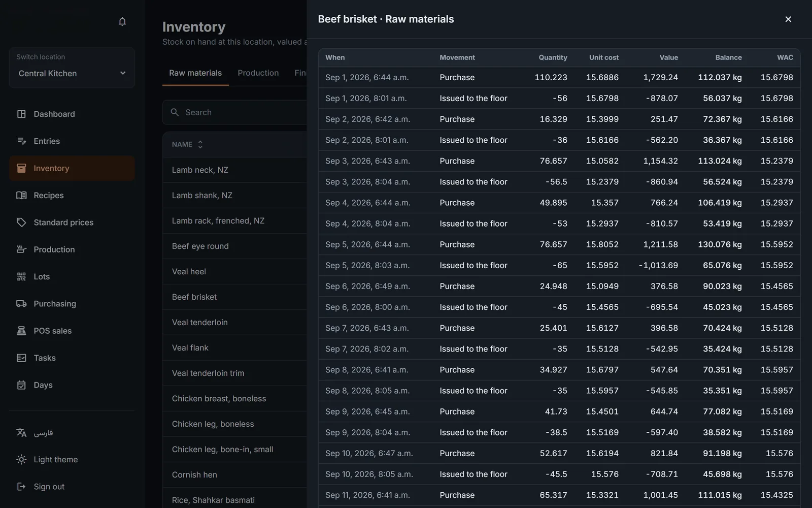This screenshot has height=508, width=812.
Task: Select the Cornish hen row
Action: coord(235,474)
